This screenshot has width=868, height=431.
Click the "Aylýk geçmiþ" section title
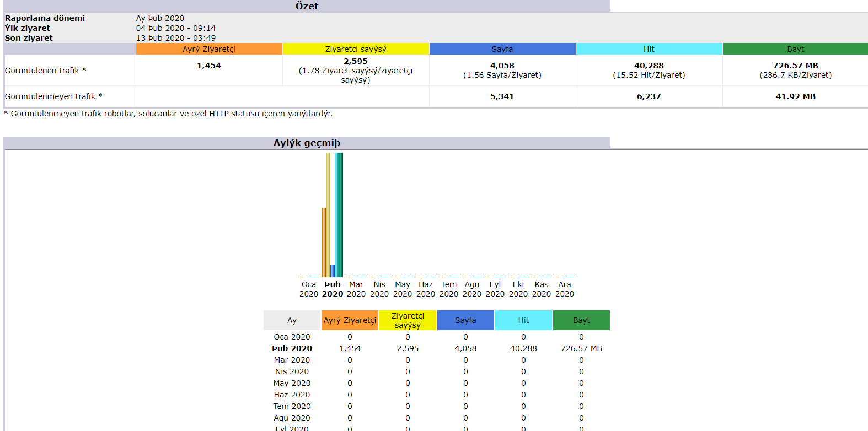[x=307, y=143]
